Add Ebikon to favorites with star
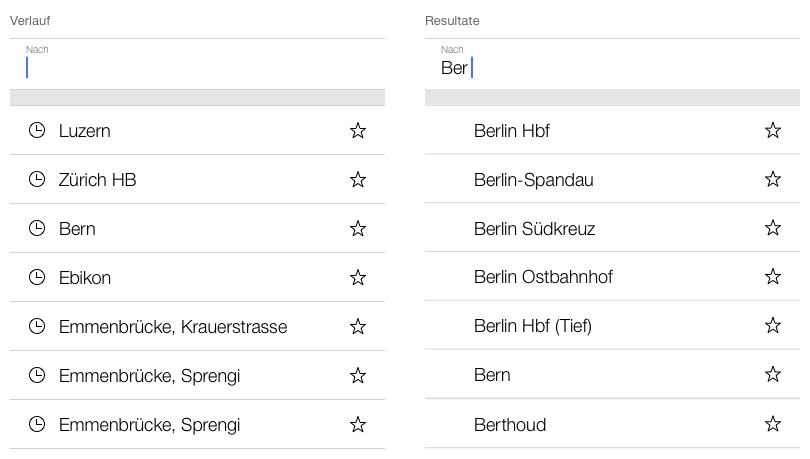Image resolution: width=810 pixels, height=459 pixels. pos(358,277)
